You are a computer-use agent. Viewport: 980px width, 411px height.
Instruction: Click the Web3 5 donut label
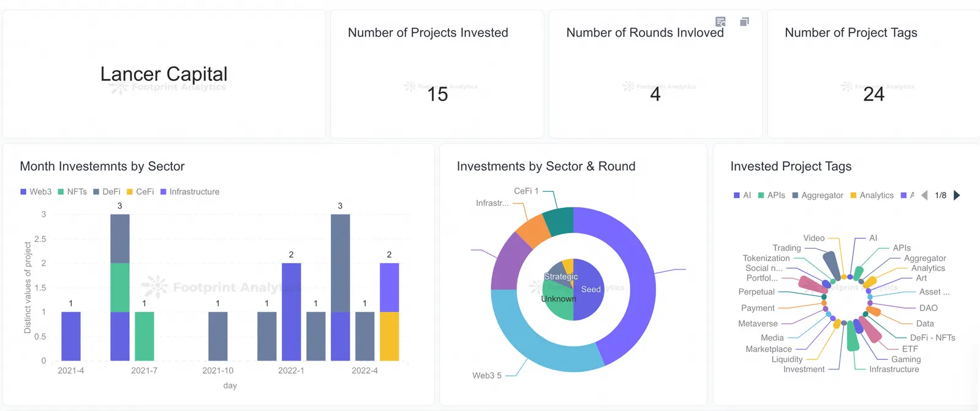(487, 375)
